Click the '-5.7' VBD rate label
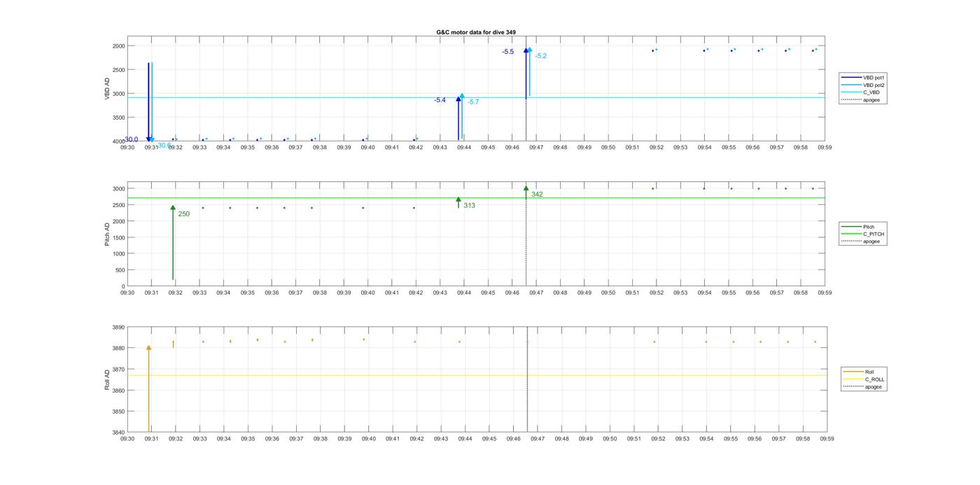The image size is (980, 485). 473,102
